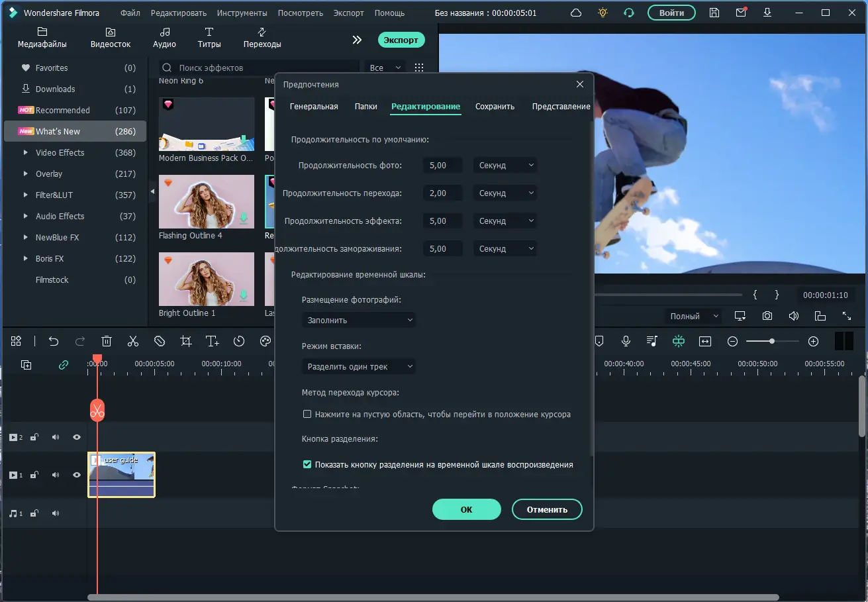Click the save project floppy disk icon
The height and width of the screenshot is (602, 868).
pos(714,13)
